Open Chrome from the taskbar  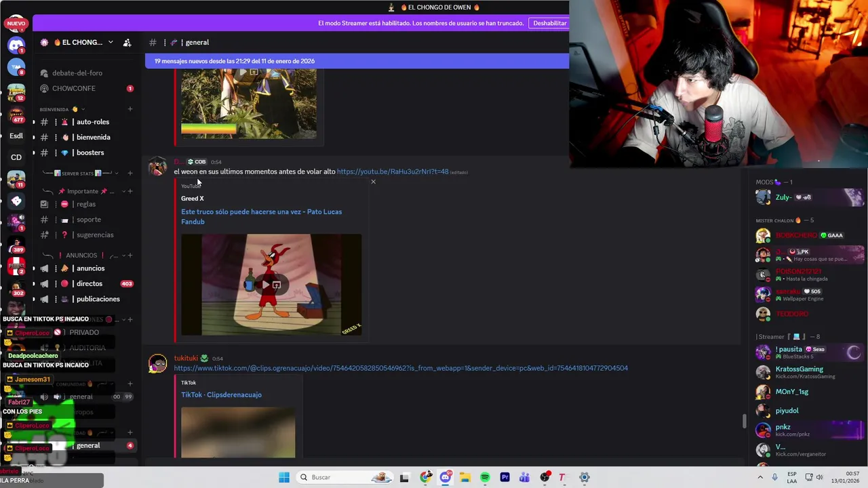pos(426,477)
